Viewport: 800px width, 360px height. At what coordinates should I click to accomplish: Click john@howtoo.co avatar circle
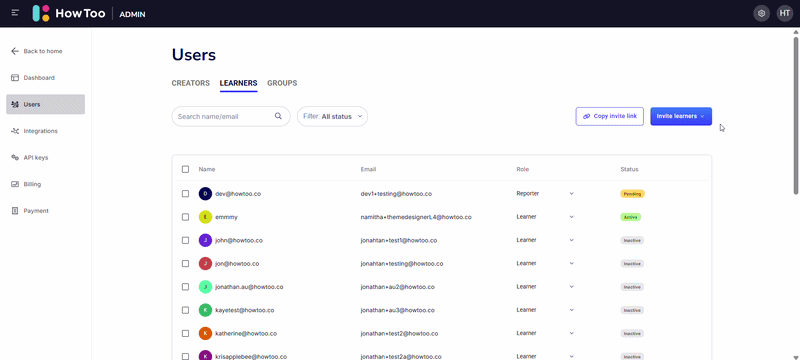(205, 240)
